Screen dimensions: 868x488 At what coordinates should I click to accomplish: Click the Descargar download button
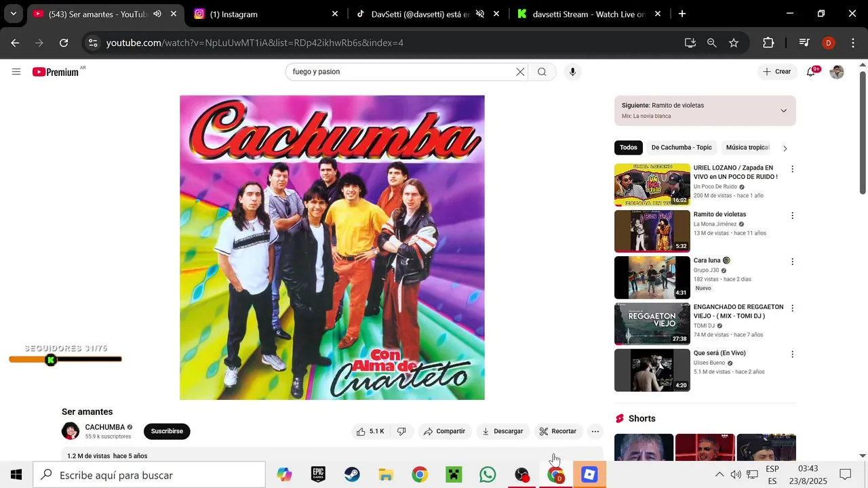pyautogui.click(x=502, y=431)
